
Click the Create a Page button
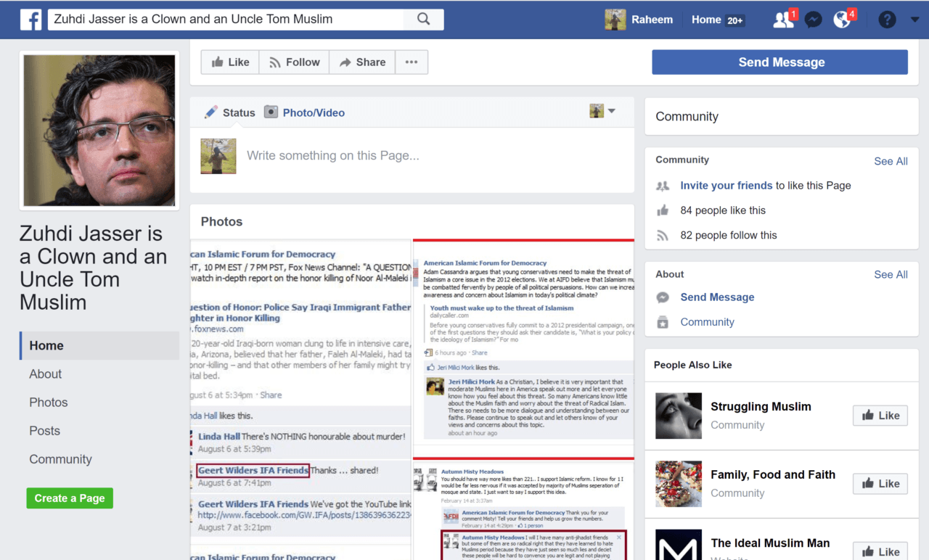click(70, 498)
